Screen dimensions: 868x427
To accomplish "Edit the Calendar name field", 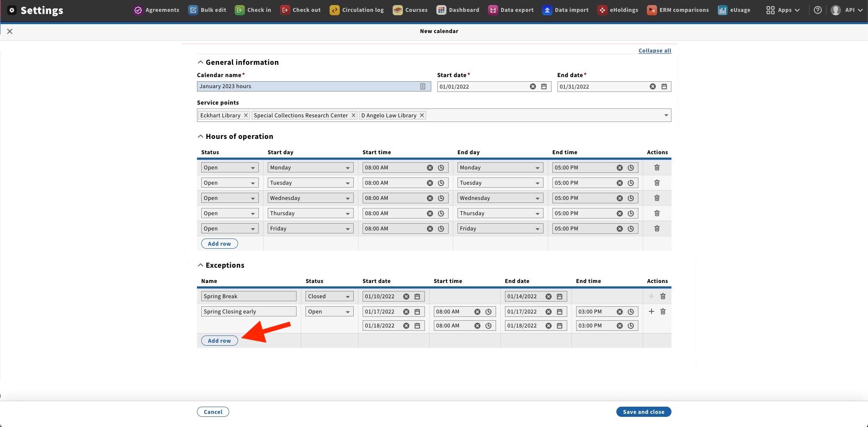I will tap(314, 86).
